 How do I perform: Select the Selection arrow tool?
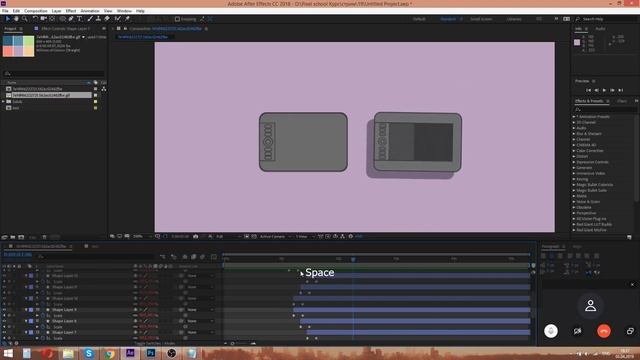pyautogui.click(x=7, y=19)
